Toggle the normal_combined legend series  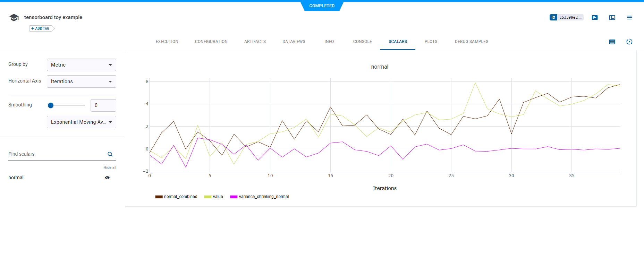coord(177,197)
